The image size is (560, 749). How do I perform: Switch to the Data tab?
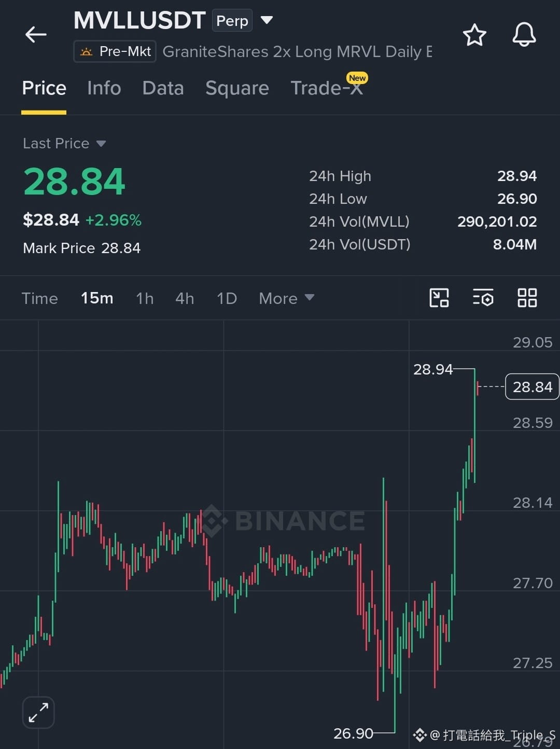point(163,88)
